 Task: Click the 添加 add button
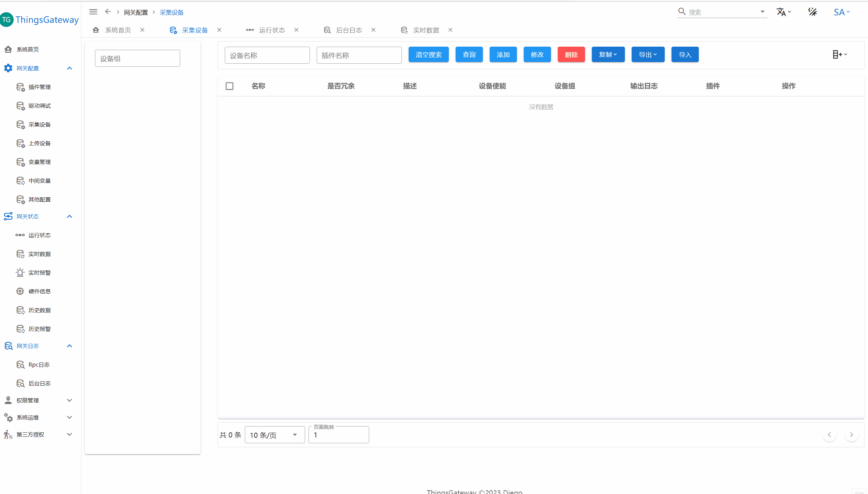coord(503,55)
